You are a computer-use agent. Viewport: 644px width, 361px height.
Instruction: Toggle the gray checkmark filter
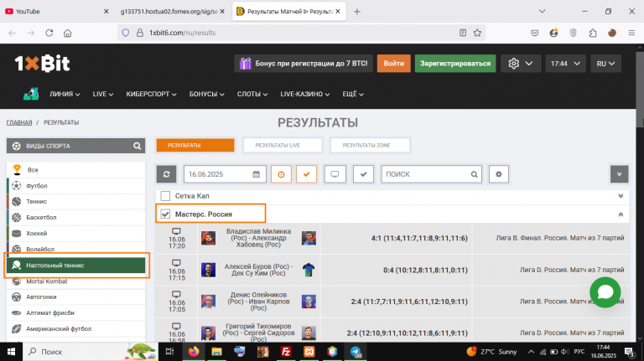pyautogui.click(x=363, y=174)
